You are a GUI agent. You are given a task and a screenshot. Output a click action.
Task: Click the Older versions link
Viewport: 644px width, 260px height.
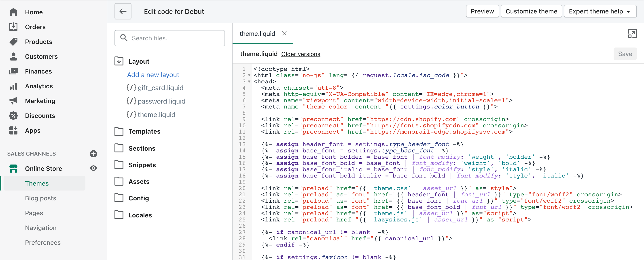click(301, 54)
